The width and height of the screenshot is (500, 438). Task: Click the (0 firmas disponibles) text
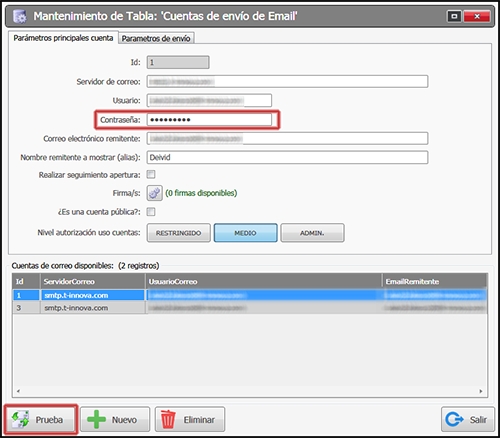pyautogui.click(x=201, y=193)
